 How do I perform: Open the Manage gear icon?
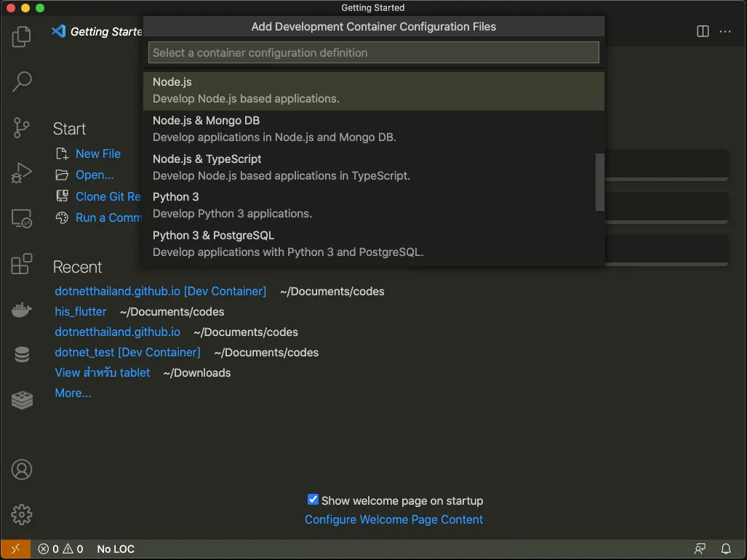(x=21, y=515)
